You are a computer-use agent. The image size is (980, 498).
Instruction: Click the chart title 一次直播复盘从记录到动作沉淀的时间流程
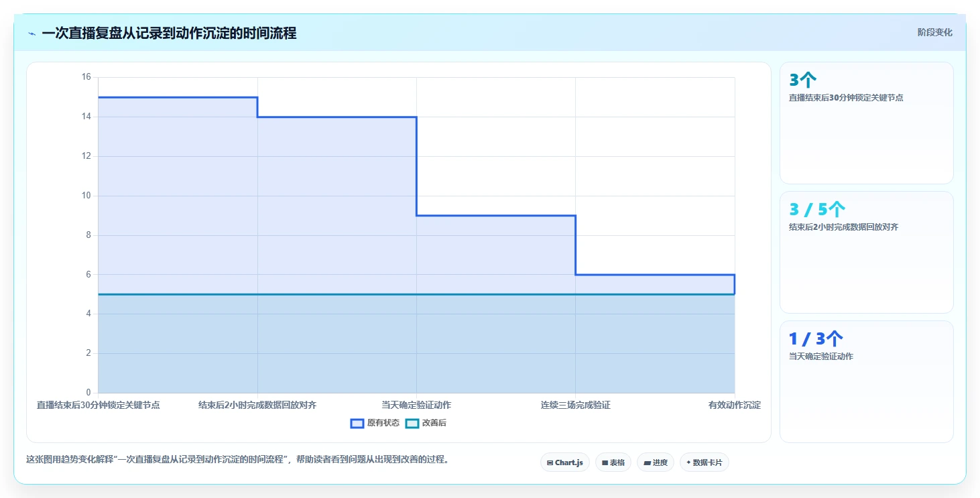coord(169,33)
